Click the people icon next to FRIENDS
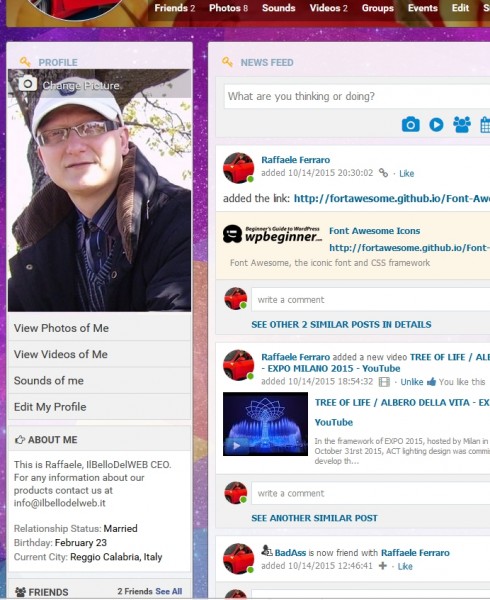The image size is (490, 600). (20, 592)
